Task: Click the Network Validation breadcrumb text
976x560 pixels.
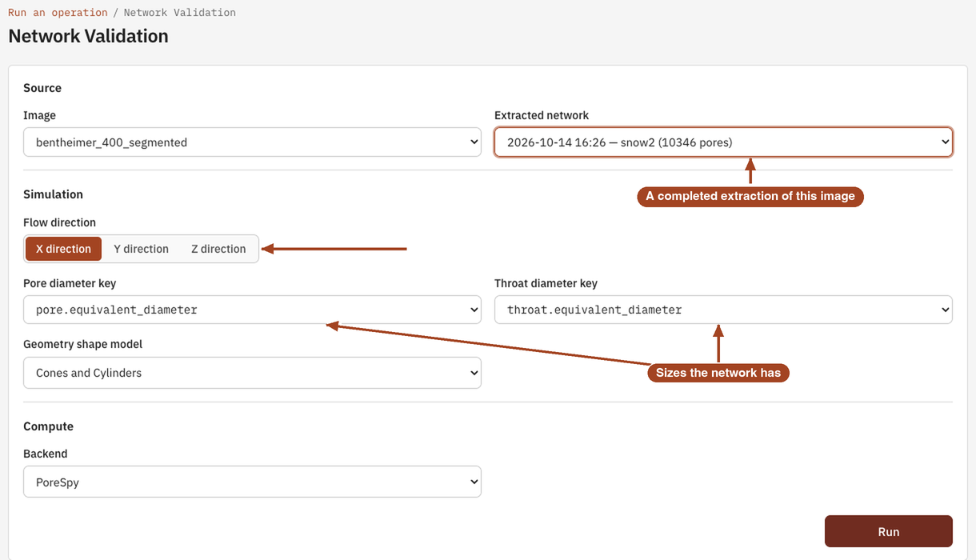Action: click(x=179, y=13)
